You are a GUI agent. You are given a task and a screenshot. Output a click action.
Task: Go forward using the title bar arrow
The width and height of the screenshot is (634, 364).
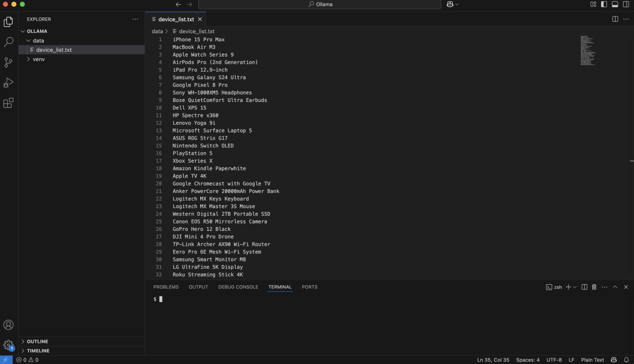pyautogui.click(x=190, y=4)
